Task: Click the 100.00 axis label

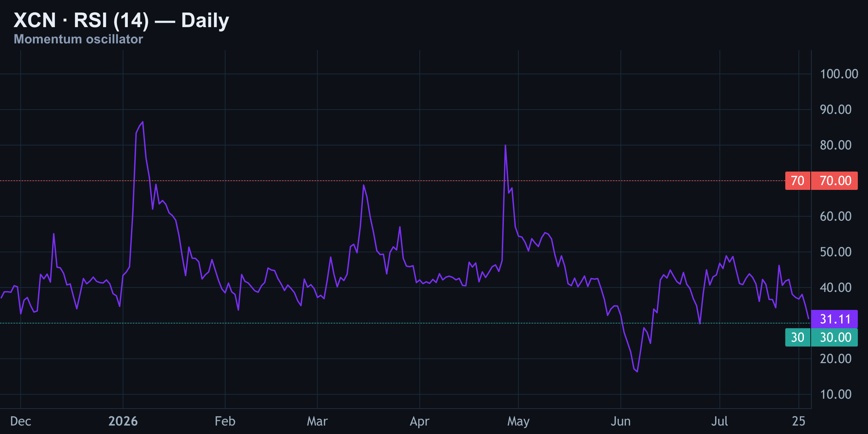Action: click(839, 74)
